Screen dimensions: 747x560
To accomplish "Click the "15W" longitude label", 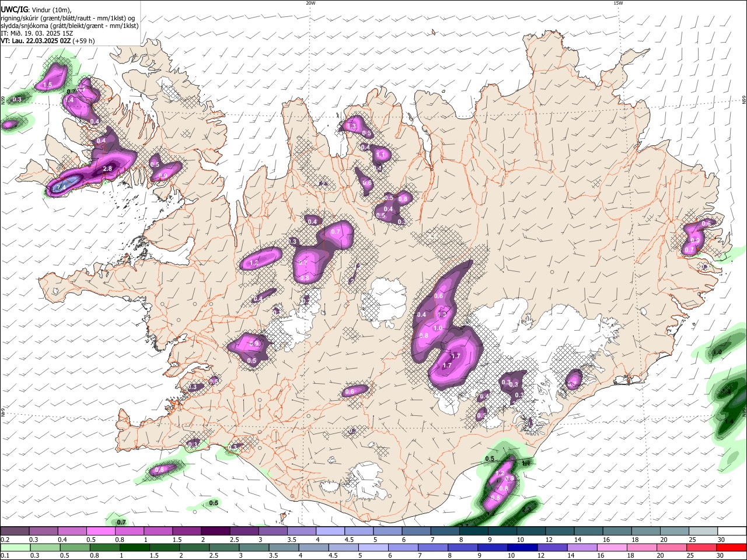I will point(618,3).
